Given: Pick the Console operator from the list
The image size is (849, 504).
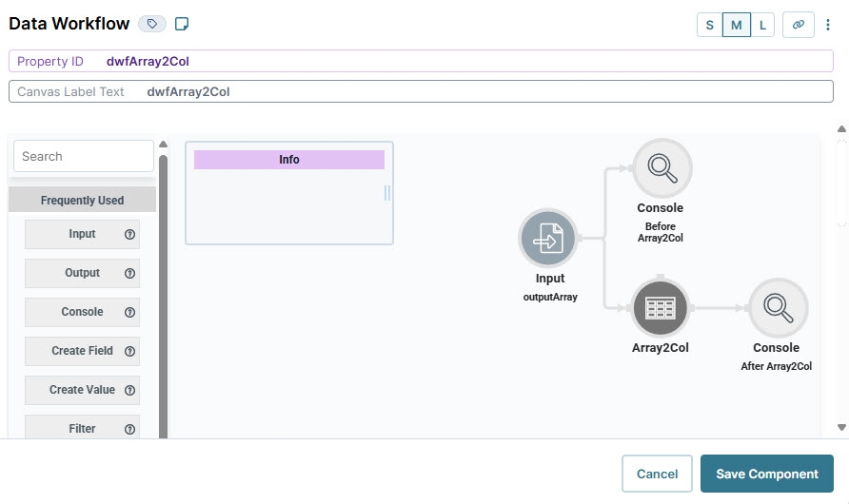Looking at the screenshot, I should (82, 312).
